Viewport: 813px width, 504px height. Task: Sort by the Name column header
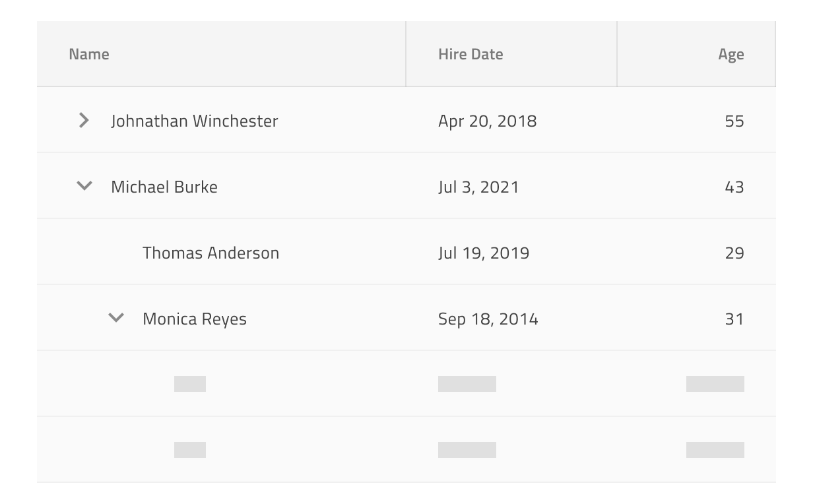click(x=221, y=54)
